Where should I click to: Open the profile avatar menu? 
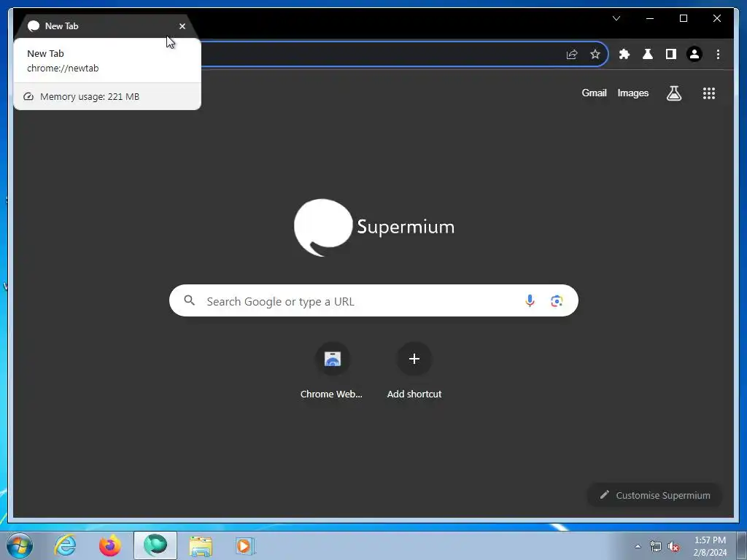point(694,54)
